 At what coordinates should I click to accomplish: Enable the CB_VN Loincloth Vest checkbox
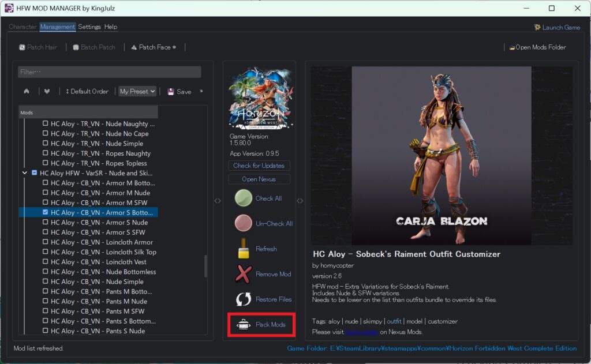coord(46,262)
